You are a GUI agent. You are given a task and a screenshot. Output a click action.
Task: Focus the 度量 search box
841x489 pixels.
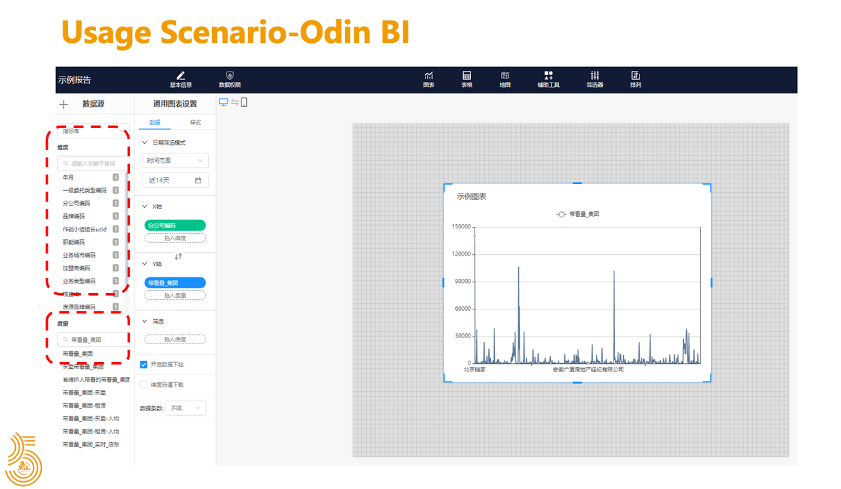(x=92, y=339)
